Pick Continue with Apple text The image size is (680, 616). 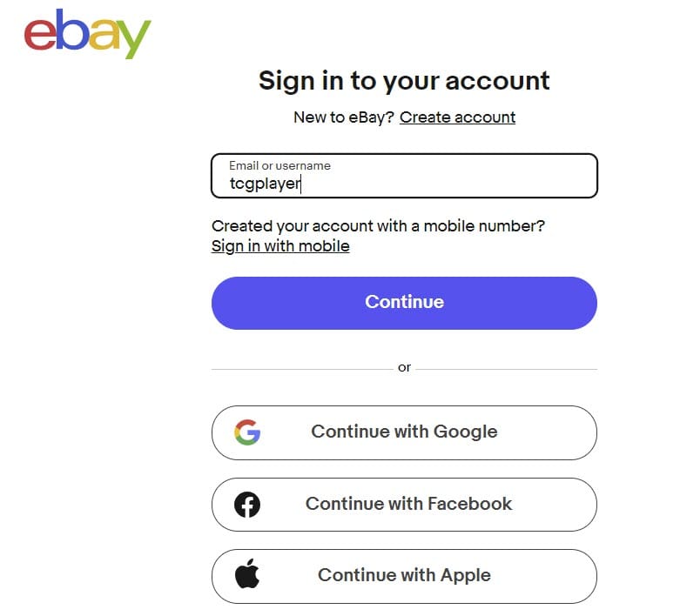(x=404, y=575)
